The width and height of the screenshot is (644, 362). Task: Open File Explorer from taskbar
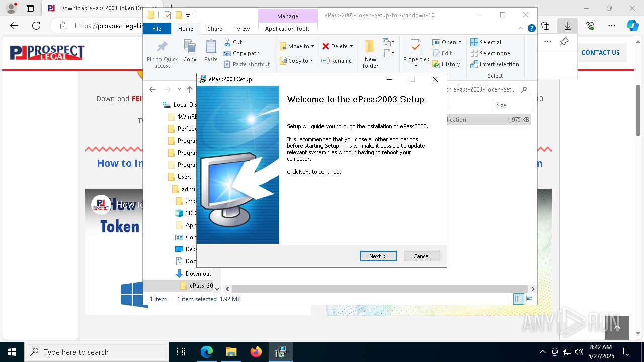point(231,352)
